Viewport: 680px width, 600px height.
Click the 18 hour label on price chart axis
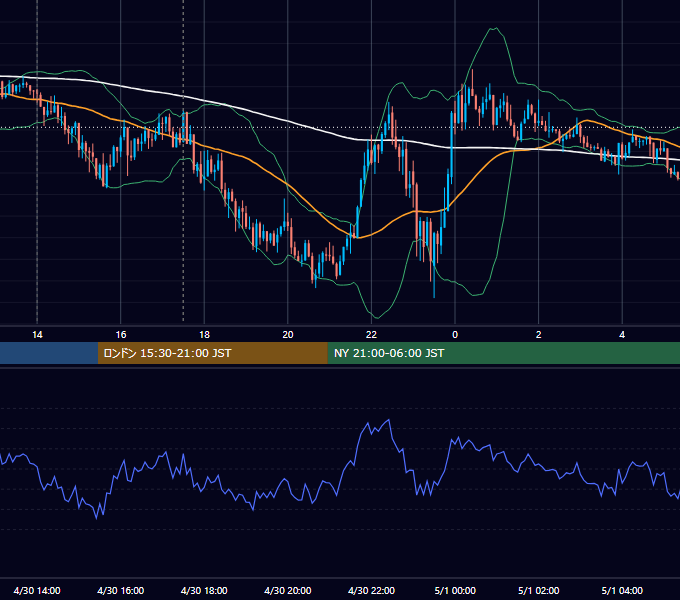[x=204, y=335]
